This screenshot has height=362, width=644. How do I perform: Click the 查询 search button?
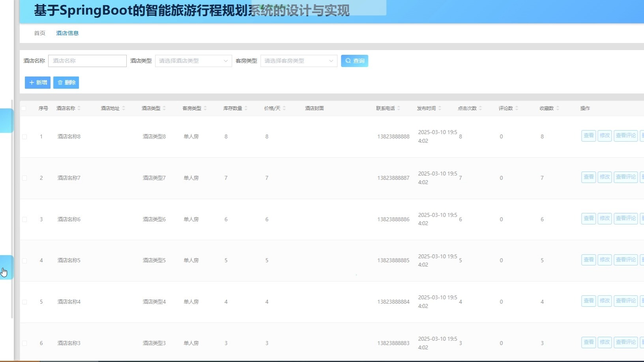pyautogui.click(x=354, y=61)
